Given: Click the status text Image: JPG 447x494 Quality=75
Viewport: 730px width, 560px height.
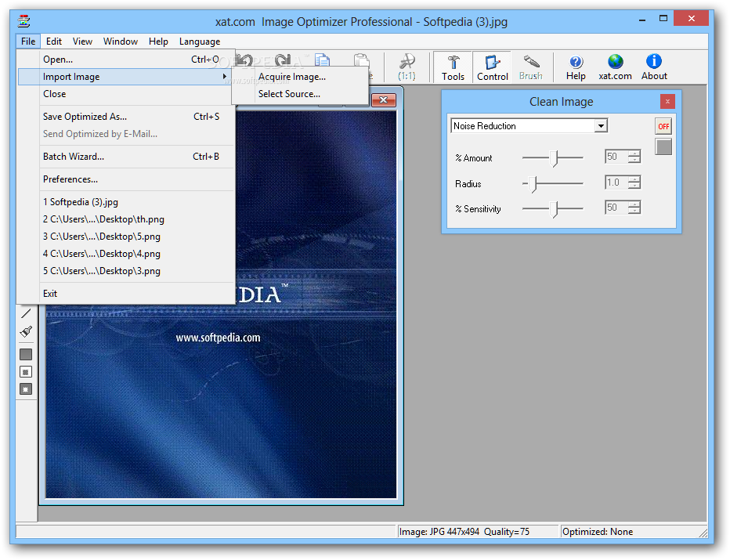Looking at the screenshot, I should tap(464, 532).
